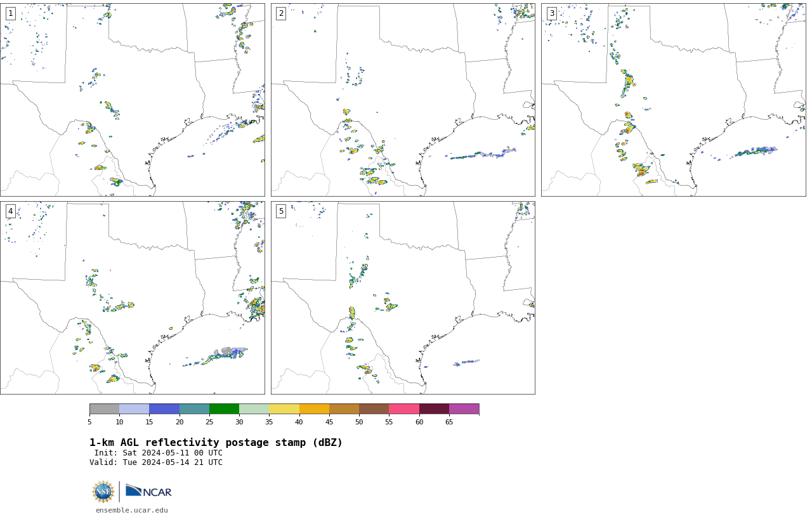Click the light blue 10-15 dBZ swatch

point(134,409)
